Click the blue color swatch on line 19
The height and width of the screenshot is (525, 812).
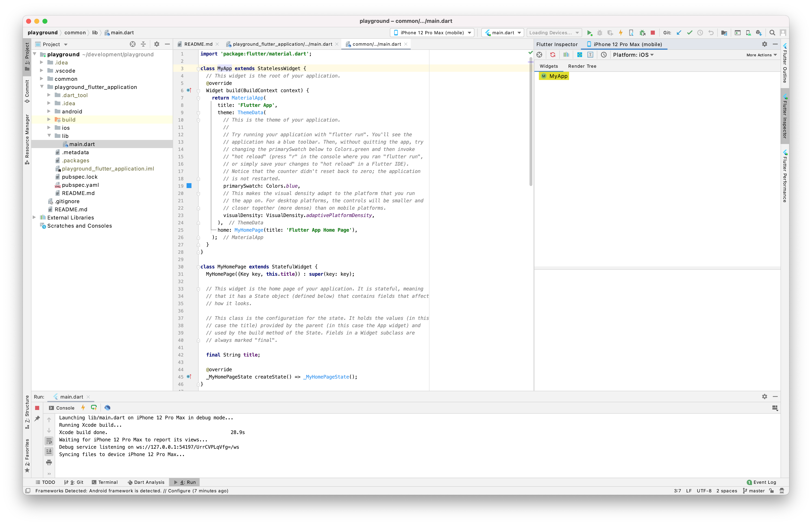(189, 186)
